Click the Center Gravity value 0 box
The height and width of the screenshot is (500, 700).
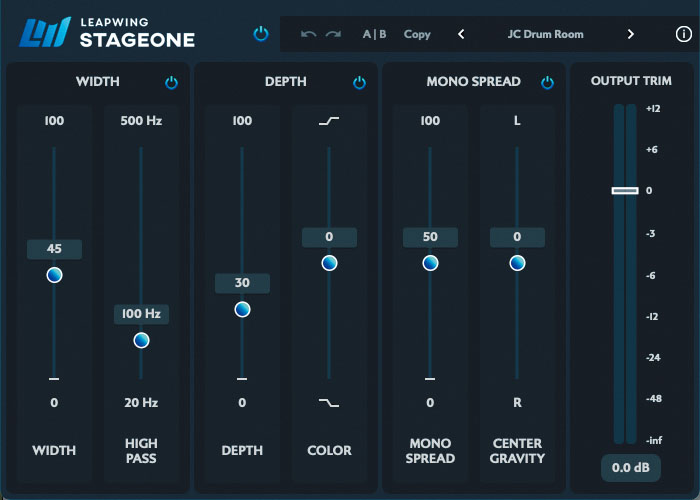[x=517, y=237]
